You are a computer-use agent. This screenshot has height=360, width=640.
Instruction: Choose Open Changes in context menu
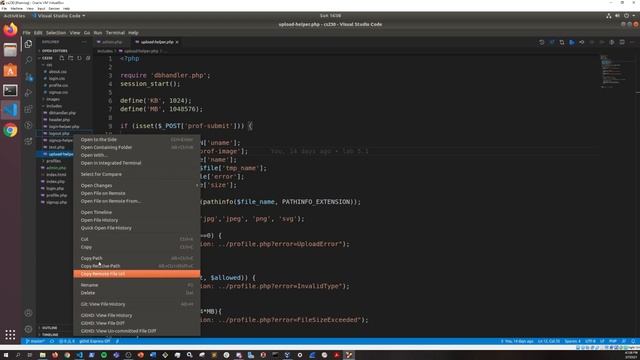[137, 185]
